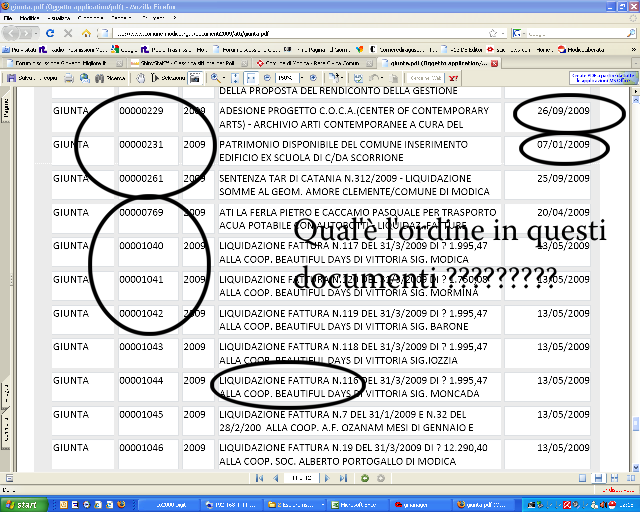Open the zoom percentage dropdown arrow
Screen dimensions: 640x512
301,78
